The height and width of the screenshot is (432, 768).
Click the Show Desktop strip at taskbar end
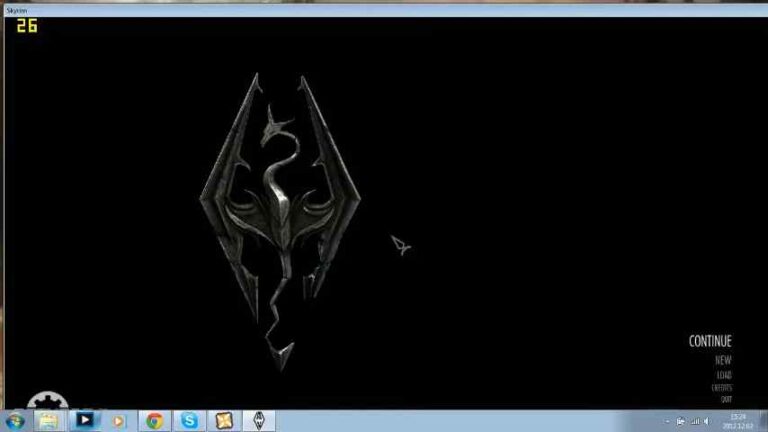point(764,421)
